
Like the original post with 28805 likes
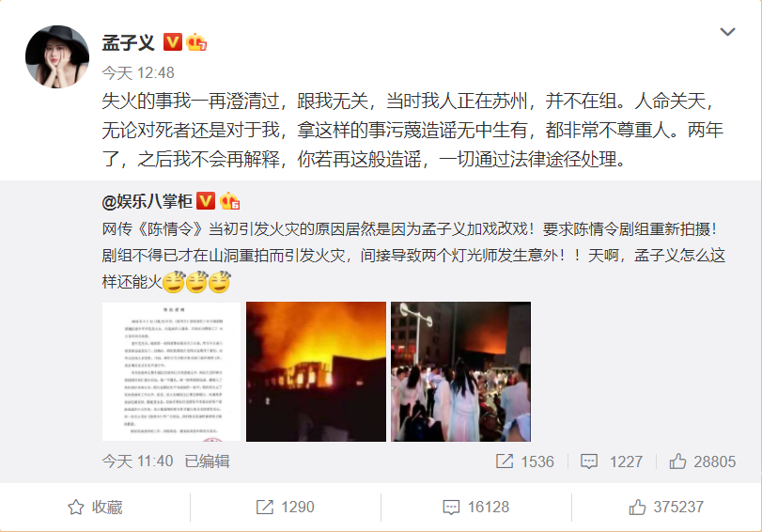click(702, 461)
